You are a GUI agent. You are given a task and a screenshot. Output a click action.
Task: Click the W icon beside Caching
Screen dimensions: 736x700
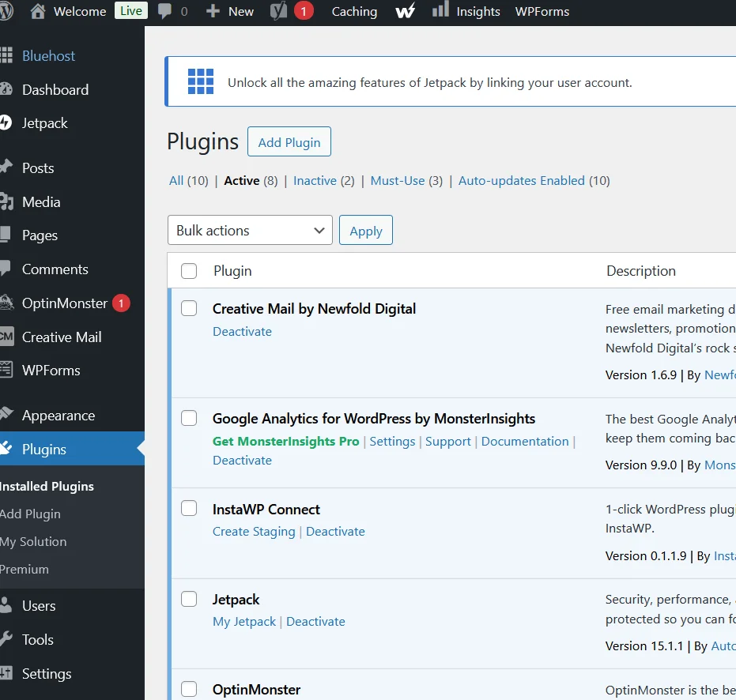tap(405, 11)
